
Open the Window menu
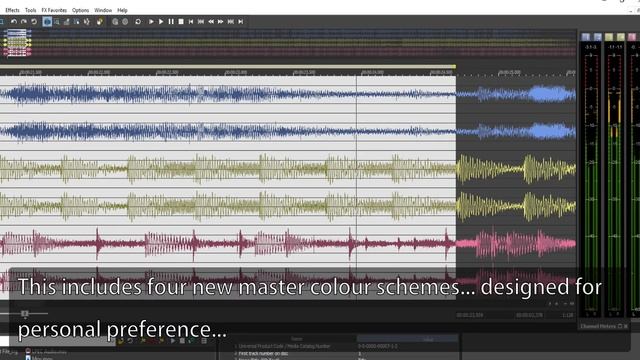click(x=103, y=10)
